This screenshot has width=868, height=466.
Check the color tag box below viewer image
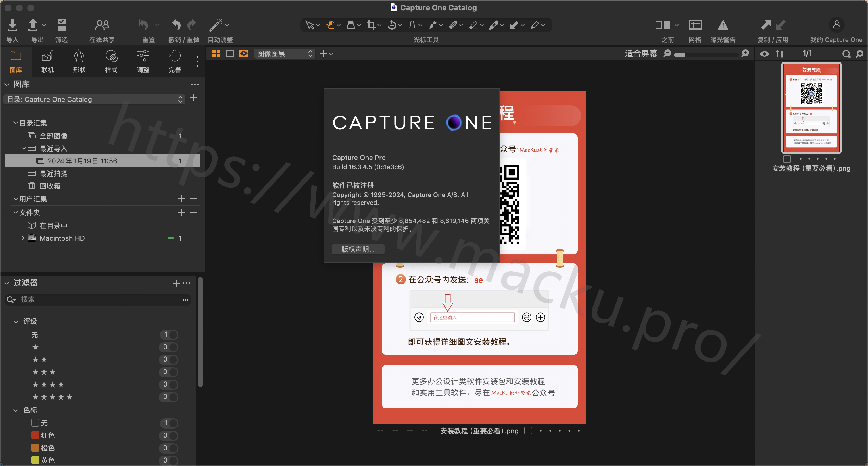pyautogui.click(x=528, y=431)
